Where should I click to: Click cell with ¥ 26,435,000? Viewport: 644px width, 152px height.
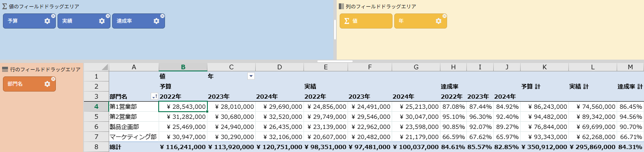[280, 127]
